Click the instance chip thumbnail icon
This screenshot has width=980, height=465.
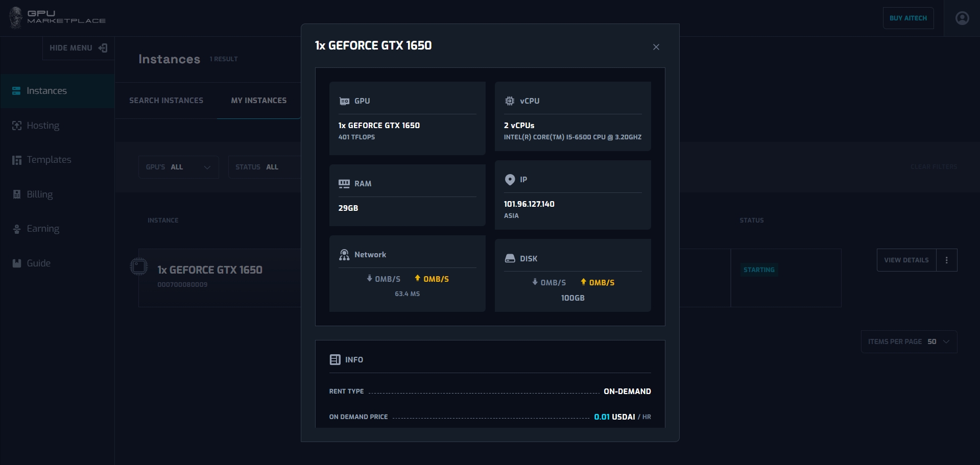[x=139, y=266]
